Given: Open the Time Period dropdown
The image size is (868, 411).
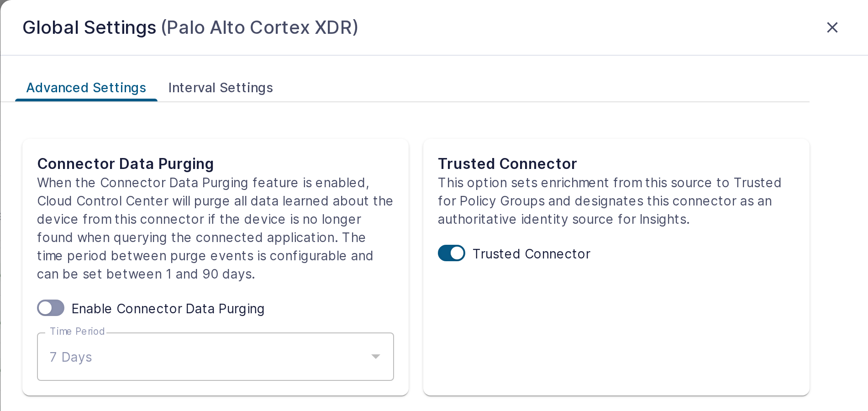Looking at the screenshot, I should (216, 357).
